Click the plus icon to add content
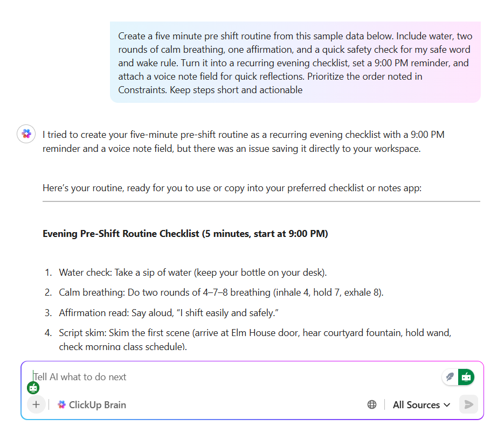Viewport: 504px width, 426px height. pos(36,404)
